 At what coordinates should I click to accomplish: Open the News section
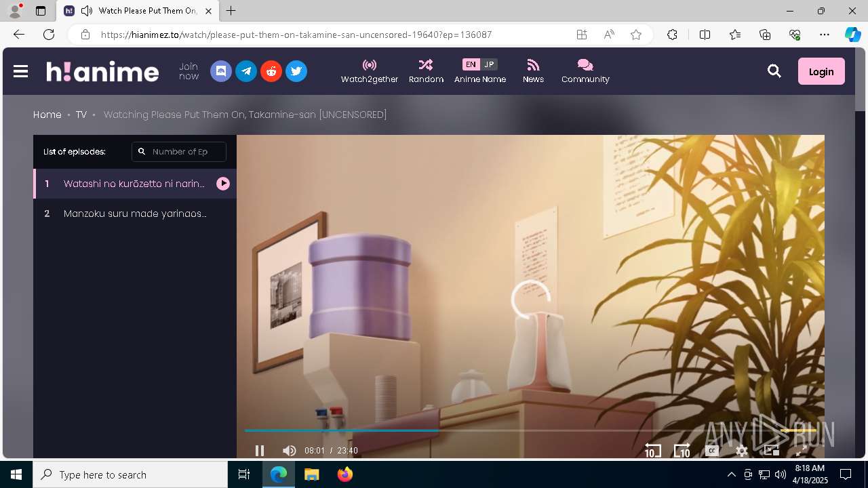tap(533, 71)
